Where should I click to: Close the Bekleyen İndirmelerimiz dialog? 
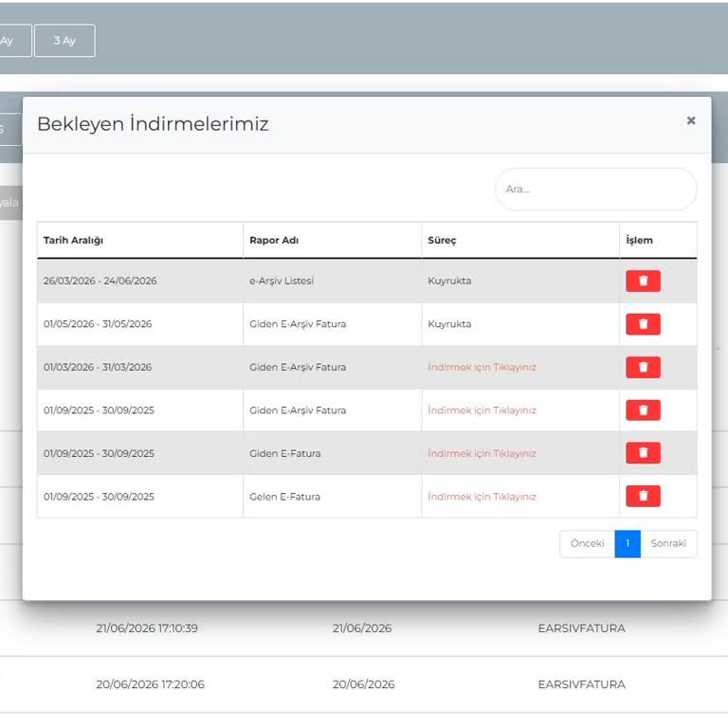pos(691,120)
